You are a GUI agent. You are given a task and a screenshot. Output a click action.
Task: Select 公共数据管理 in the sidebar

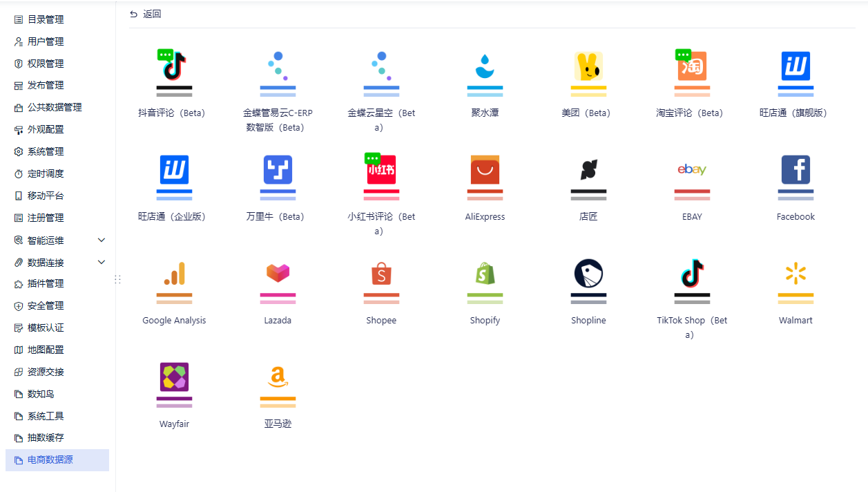click(57, 108)
